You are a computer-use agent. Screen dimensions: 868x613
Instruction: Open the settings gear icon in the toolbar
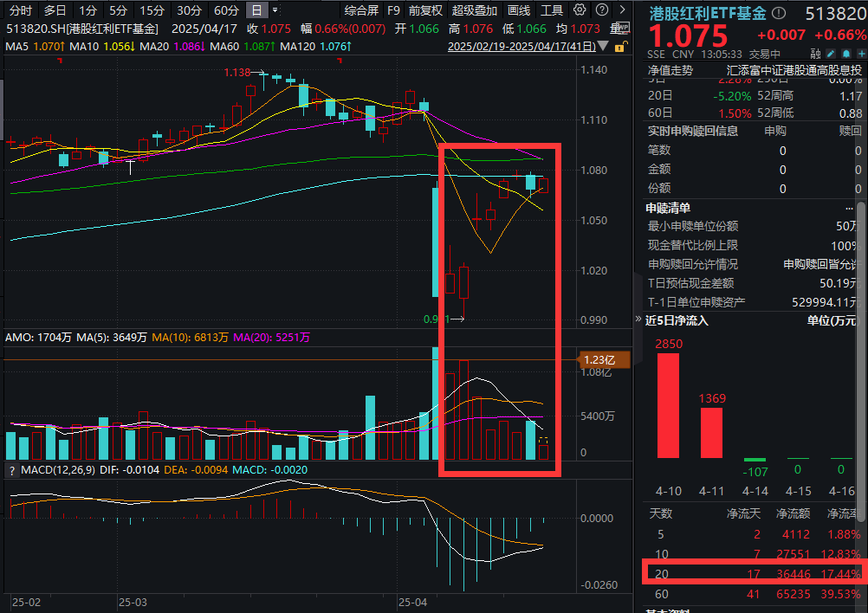click(x=579, y=10)
